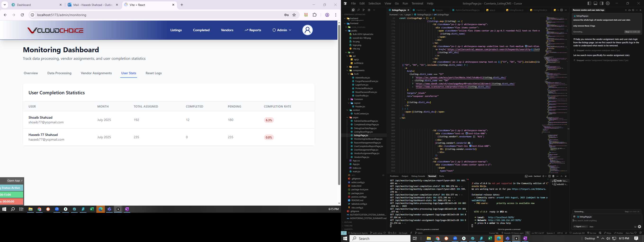Switch to the Vendor Assignments dashboard tab
644x242 pixels.
[96, 73]
